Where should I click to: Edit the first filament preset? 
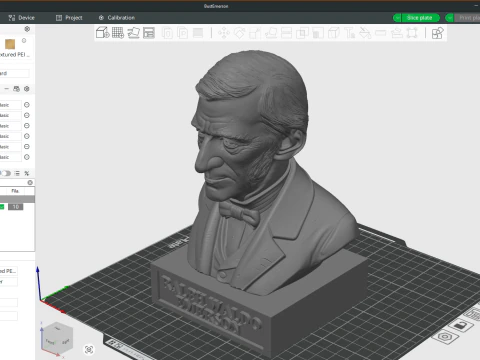pos(27,105)
